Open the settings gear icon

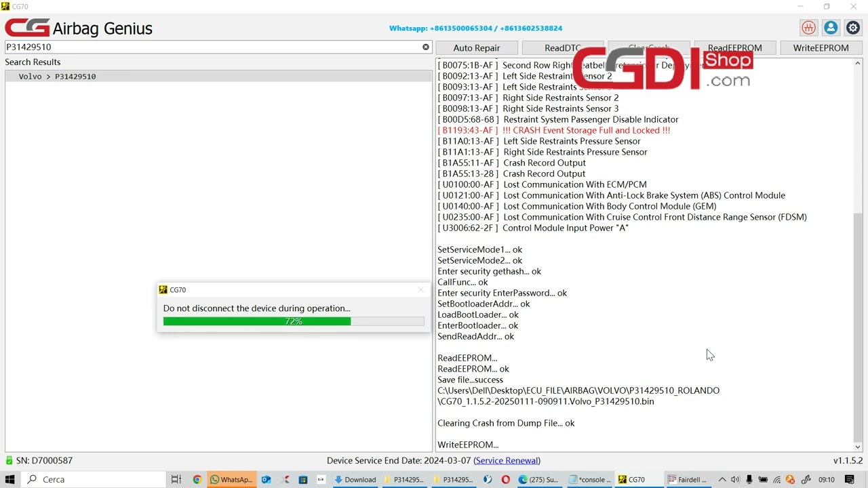click(x=853, y=28)
